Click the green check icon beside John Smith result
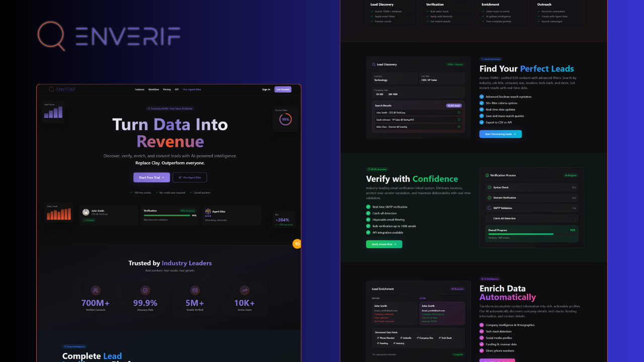The width and height of the screenshot is (644, 362). pos(459,113)
